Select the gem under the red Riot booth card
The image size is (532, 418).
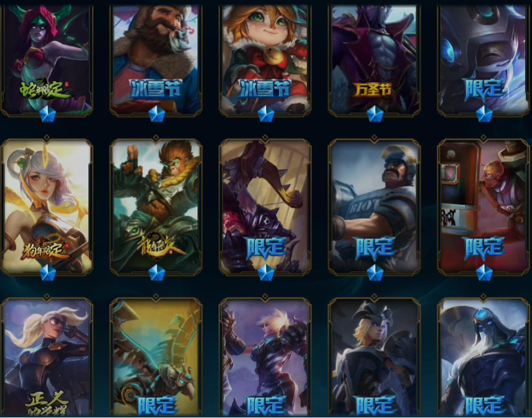[484, 273]
